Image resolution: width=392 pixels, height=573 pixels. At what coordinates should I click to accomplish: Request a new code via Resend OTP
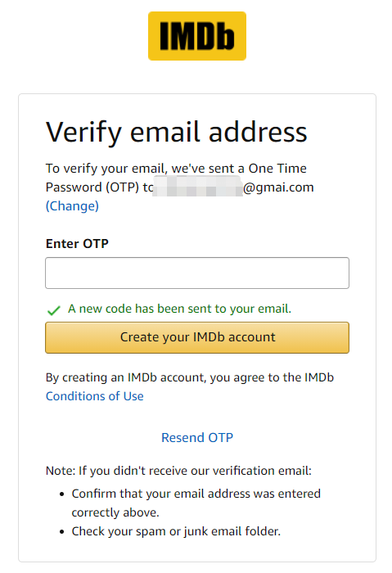[x=197, y=437]
